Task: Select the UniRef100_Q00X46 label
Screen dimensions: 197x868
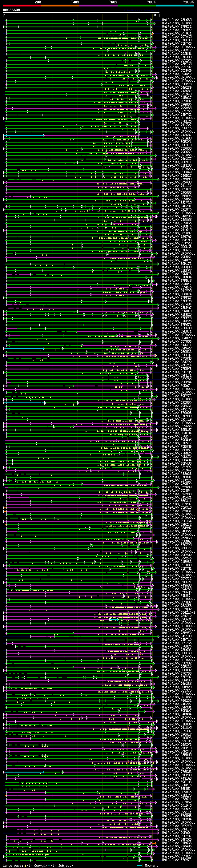Action: pyautogui.click(x=177, y=559)
